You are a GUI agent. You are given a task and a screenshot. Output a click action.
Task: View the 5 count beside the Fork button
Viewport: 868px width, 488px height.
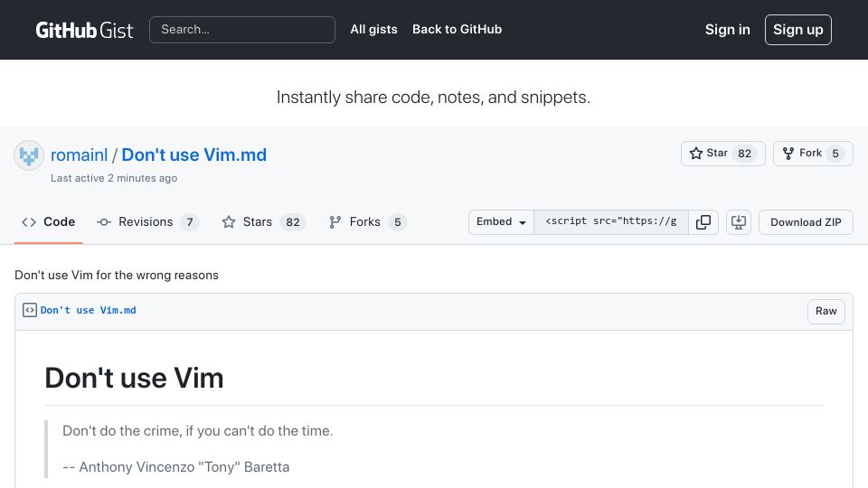pos(835,154)
